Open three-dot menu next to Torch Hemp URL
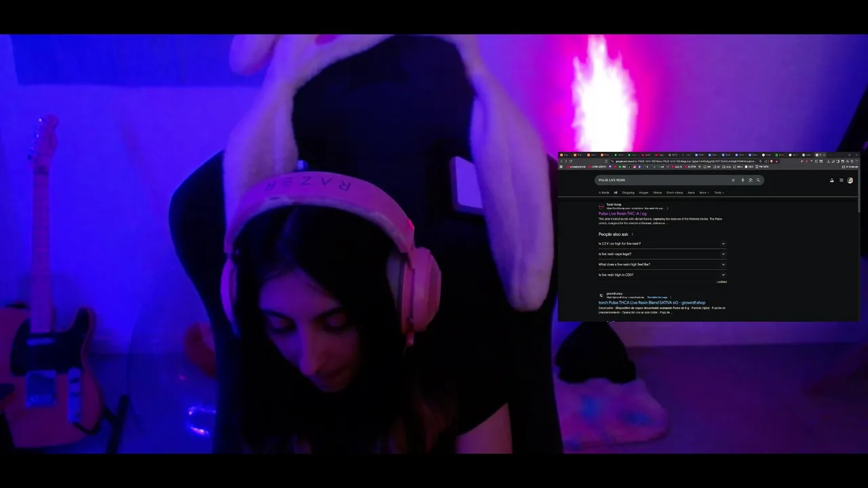868x488 pixels. point(668,209)
